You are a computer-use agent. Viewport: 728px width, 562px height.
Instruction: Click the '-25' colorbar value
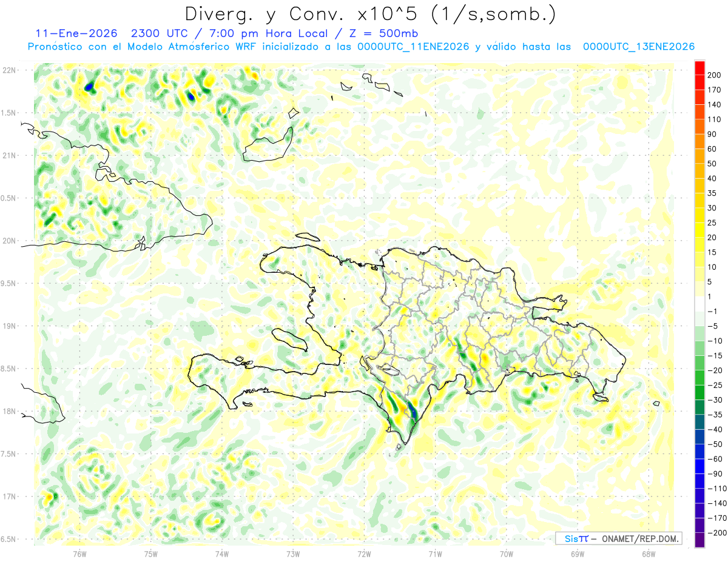[x=715, y=385]
